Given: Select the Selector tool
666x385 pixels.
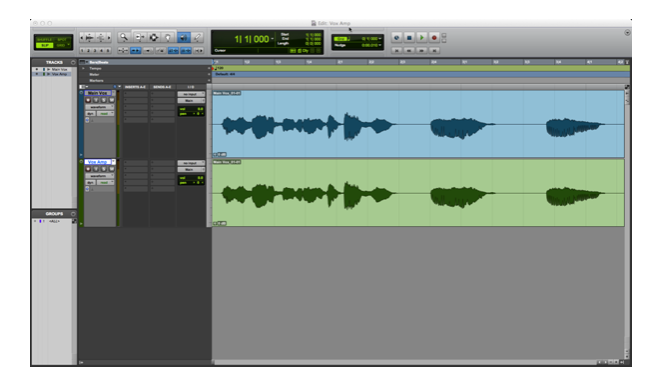Looking at the screenshot, I should pos(154,37).
